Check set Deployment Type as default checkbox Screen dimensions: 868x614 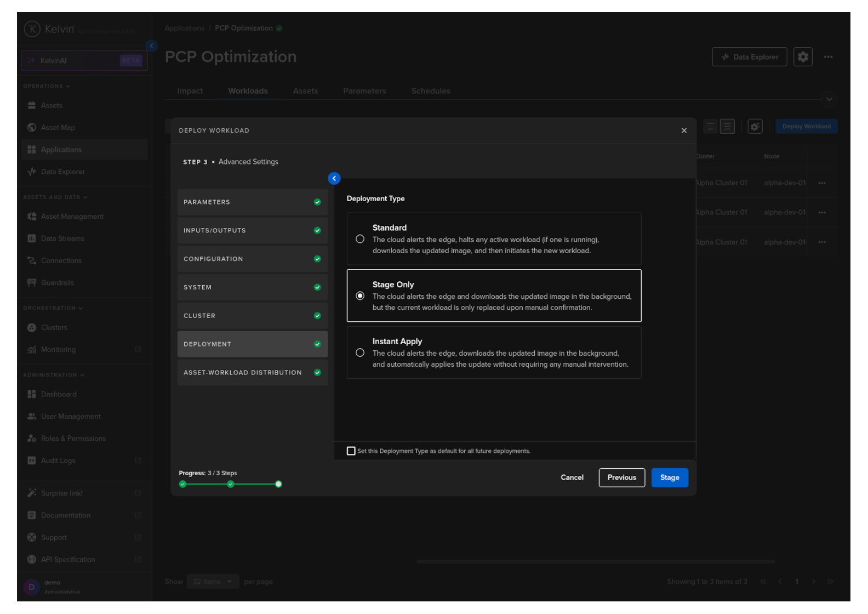tap(351, 451)
